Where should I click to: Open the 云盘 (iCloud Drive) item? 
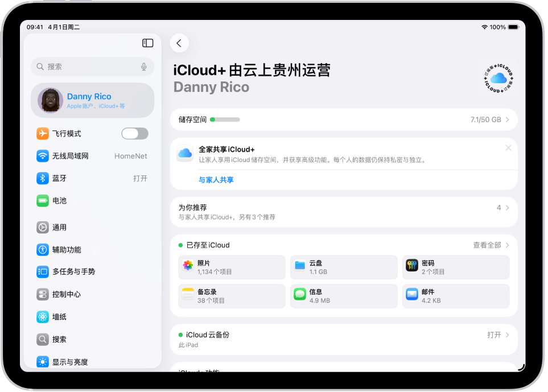(x=343, y=267)
